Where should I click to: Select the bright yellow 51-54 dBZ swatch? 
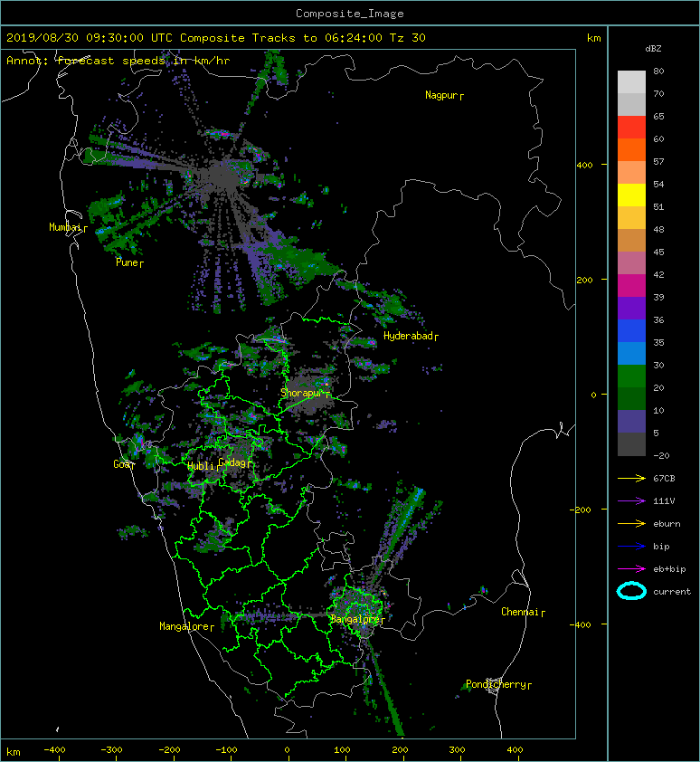[x=631, y=195]
